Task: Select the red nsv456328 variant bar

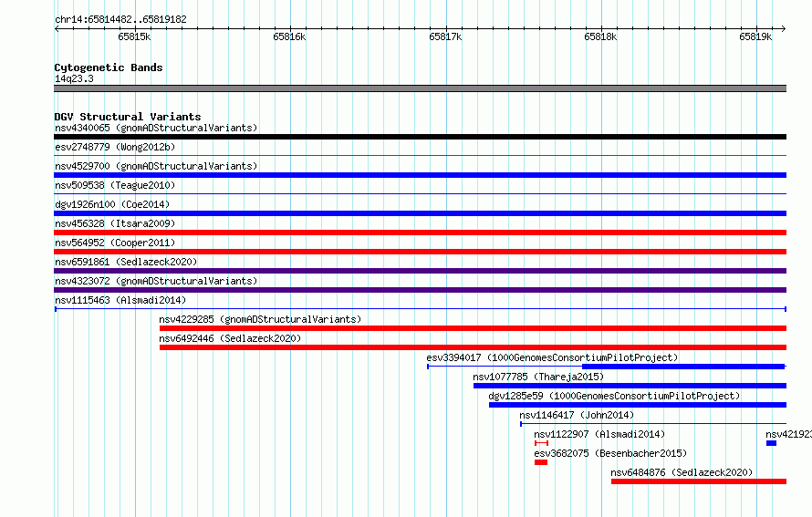Action: (420, 233)
